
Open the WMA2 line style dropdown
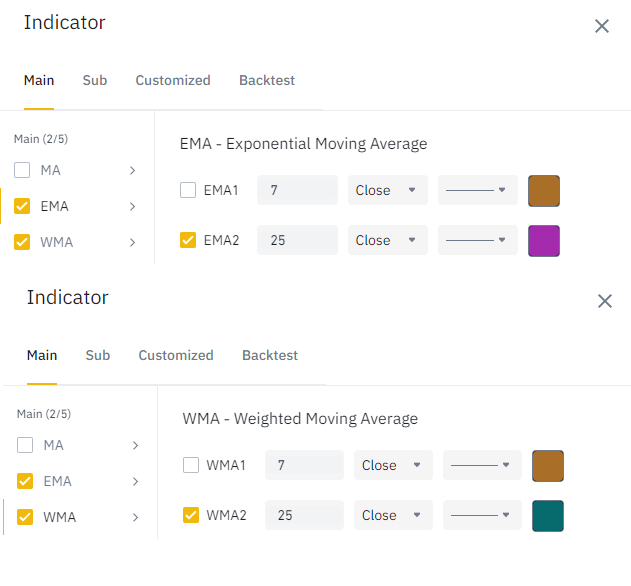[x=481, y=515]
